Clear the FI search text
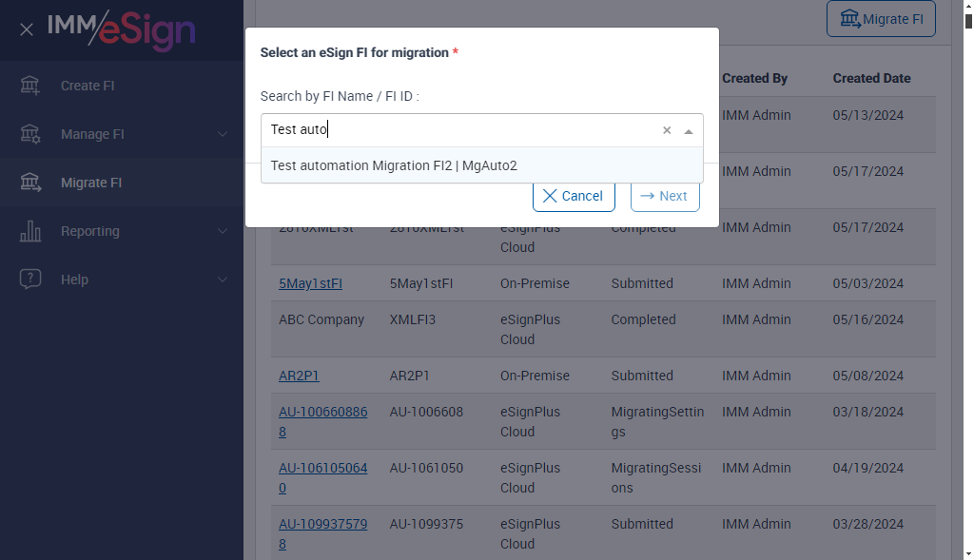The image size is (974, 560). tap(667, 130)
